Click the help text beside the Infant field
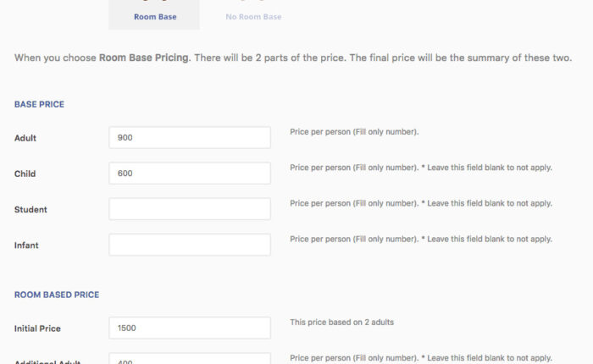This screenshot has width=593, height=364. pos(420,240)
